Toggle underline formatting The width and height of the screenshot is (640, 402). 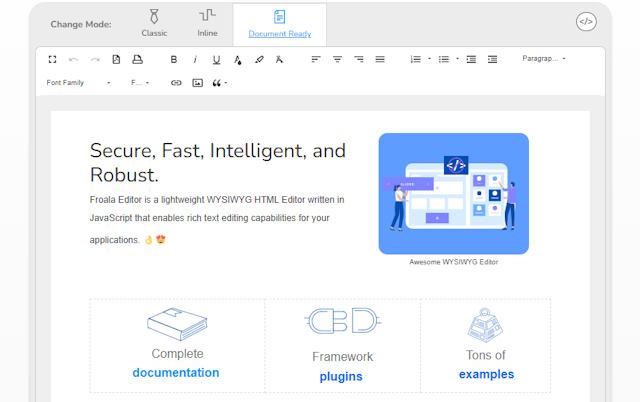pos(216,60)
